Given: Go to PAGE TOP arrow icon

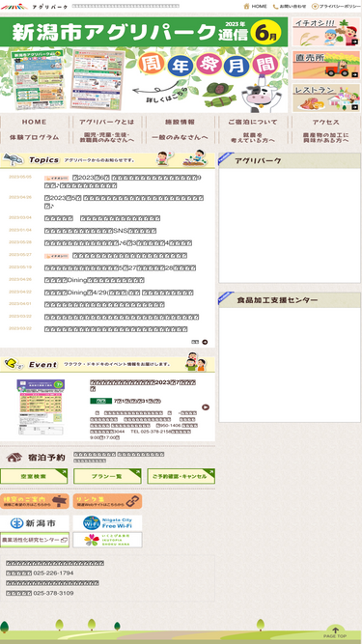Looking at the screenshot, I should click(x=335, y=631).
